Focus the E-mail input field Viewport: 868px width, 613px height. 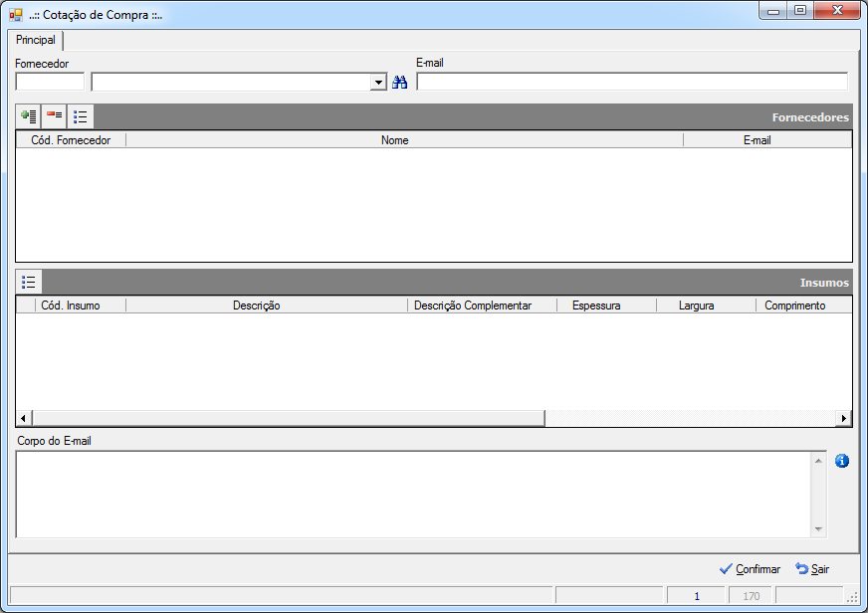[x=632, y=82]
